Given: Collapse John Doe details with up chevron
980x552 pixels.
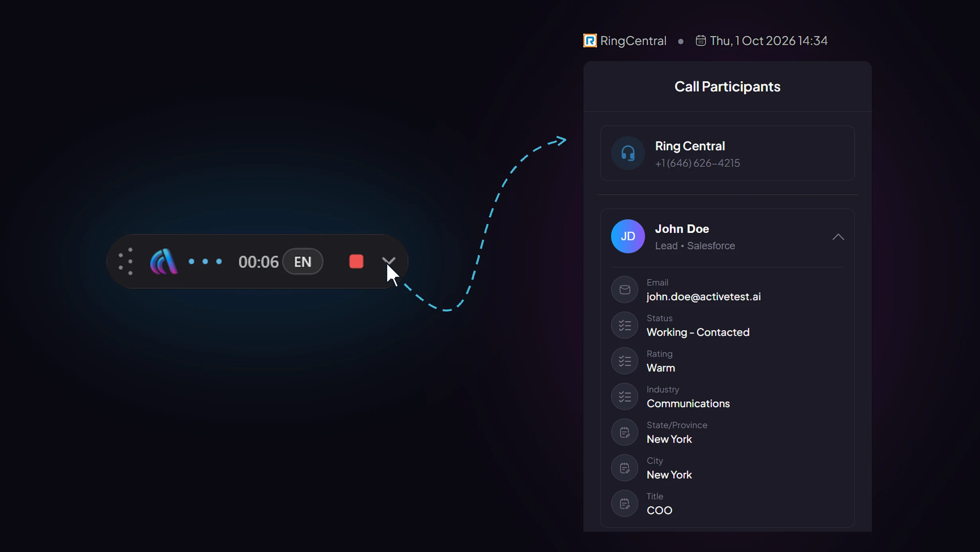Looking at the screenshot, I should tap(838, 237).
